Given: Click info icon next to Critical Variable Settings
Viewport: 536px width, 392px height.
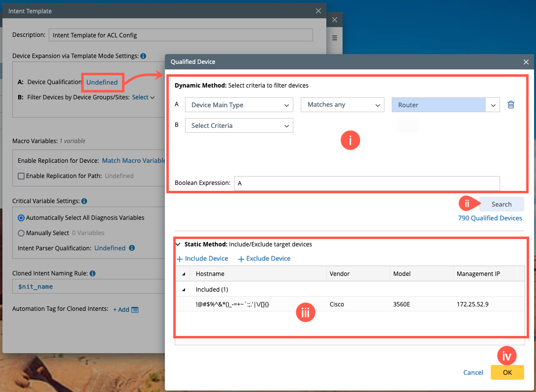Looking at the screenshot, I should coord(84,201).
